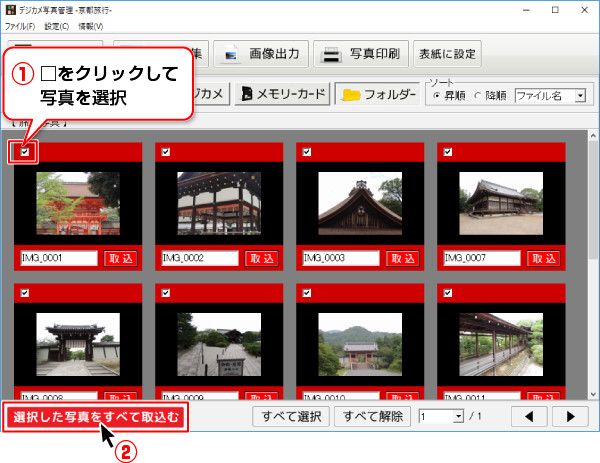Open the ファイル名 sort dropdown
600x463 pixels.
(x=550, y=96)
